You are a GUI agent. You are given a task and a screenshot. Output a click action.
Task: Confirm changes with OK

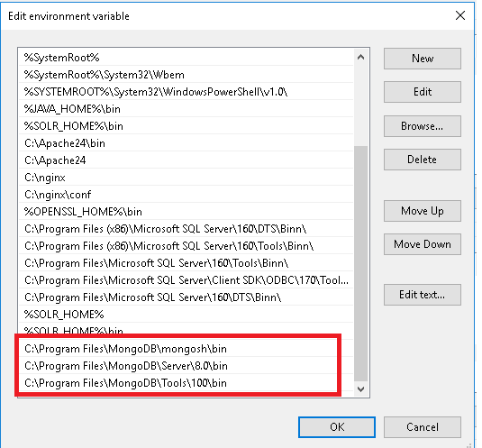pyautogui.click(x=337, y=427)
